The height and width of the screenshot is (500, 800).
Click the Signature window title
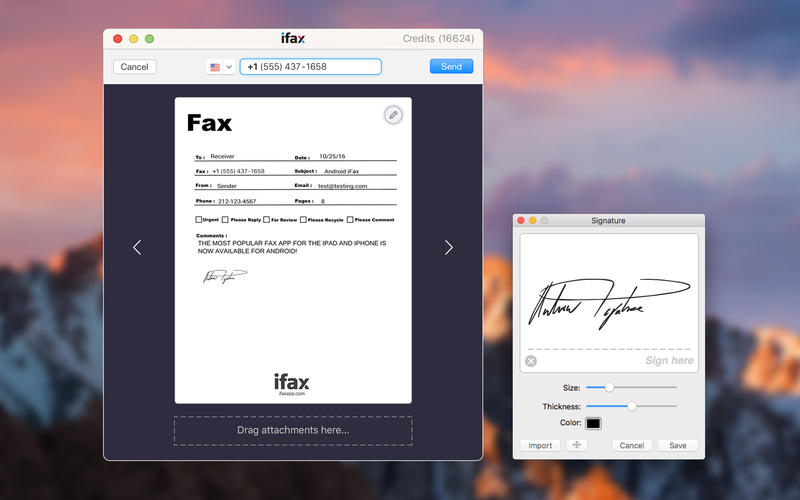pyautogui.click(x=608, y=220)
